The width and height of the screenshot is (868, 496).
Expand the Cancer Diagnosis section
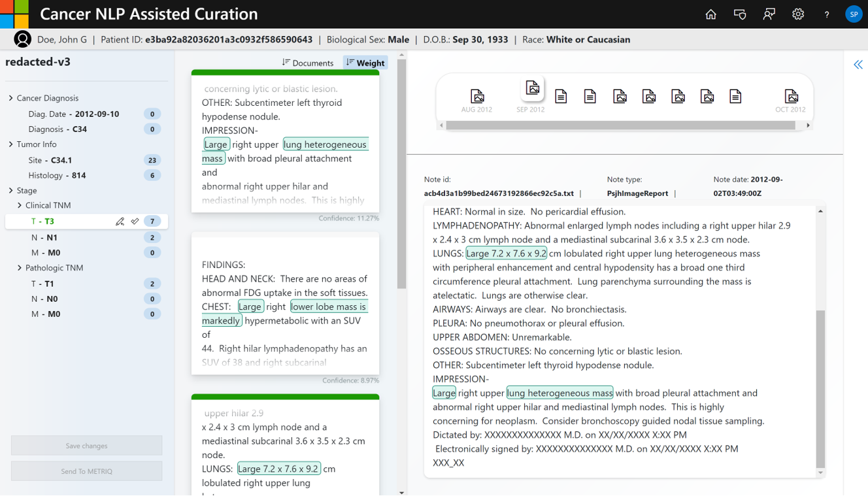pos(11,98)
